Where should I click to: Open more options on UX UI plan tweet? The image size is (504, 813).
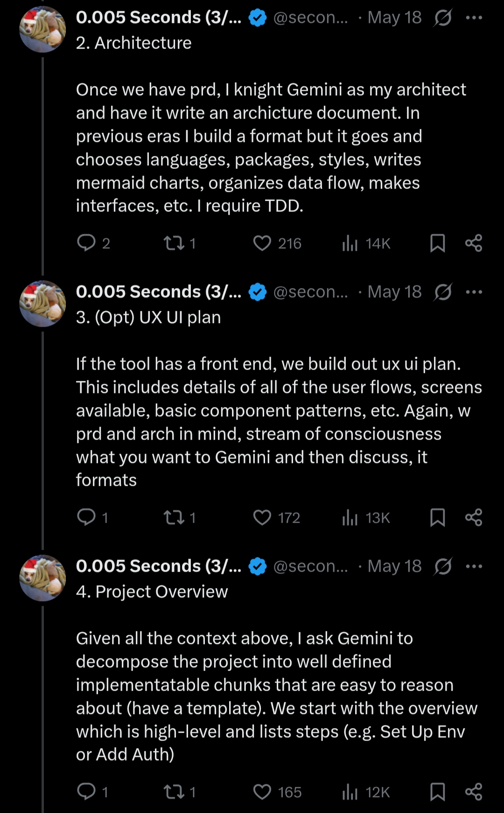474,292
